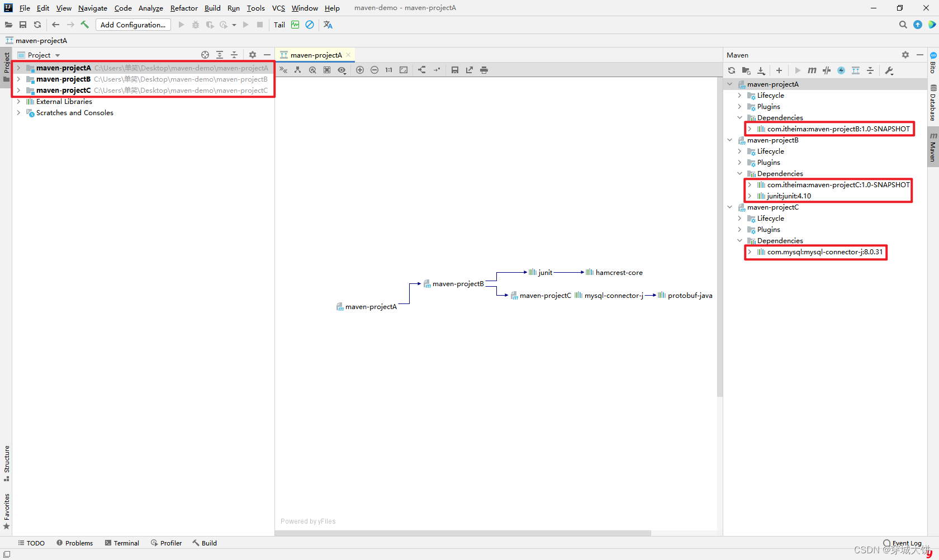Click Add Maven Projects plus icon
Viewport: 939px width, 560px height.
[779, 70]
